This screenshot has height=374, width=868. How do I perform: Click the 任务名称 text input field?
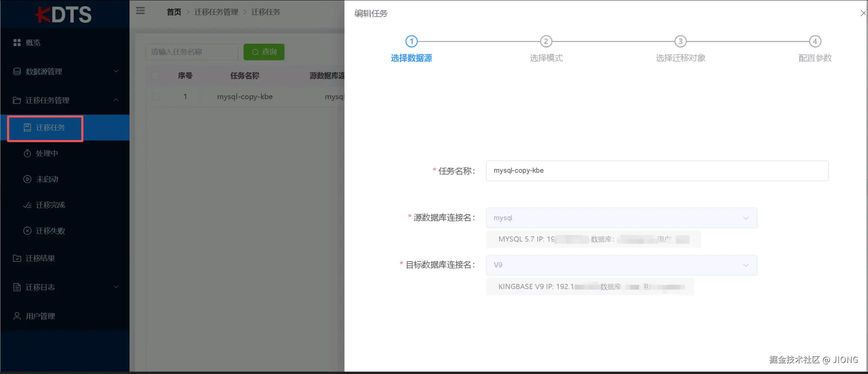click(657, 171)
